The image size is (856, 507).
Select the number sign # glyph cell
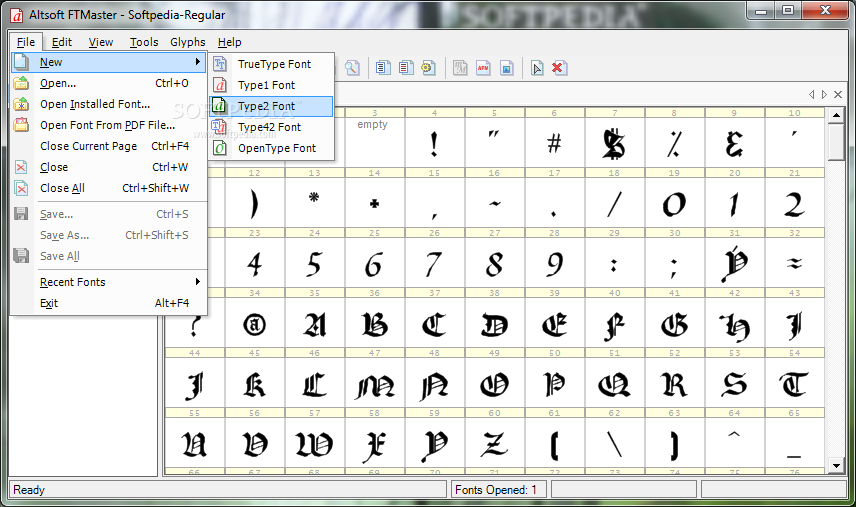555,142
